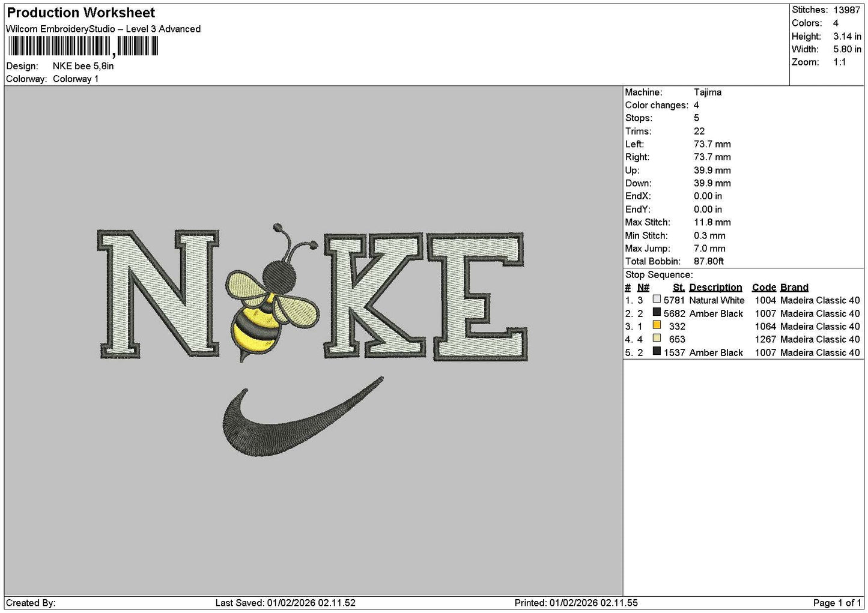
Task: Click the 'Code' column header
Action: point(764,287)
